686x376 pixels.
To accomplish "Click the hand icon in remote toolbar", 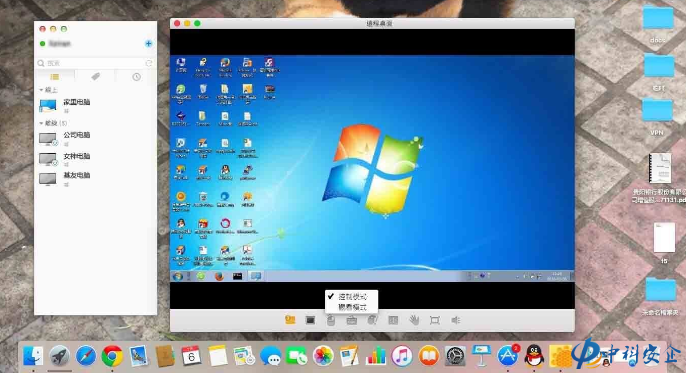I will click(x=413, y=320).
